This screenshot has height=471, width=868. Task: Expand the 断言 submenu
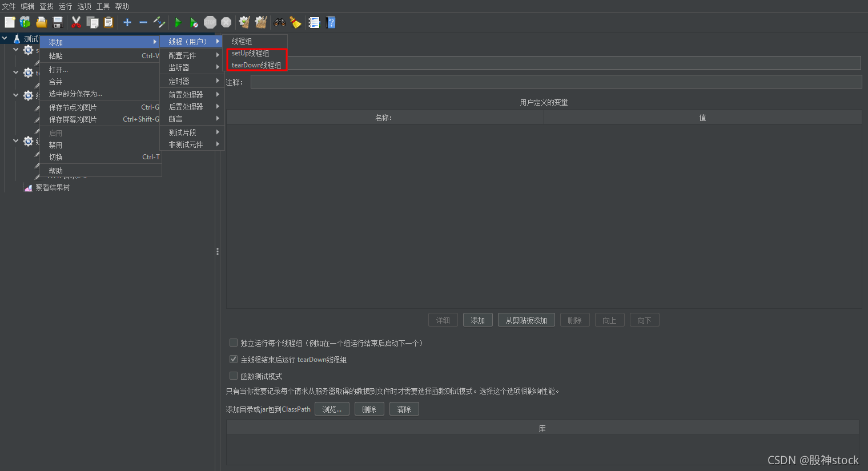click(x=192, y=119)
